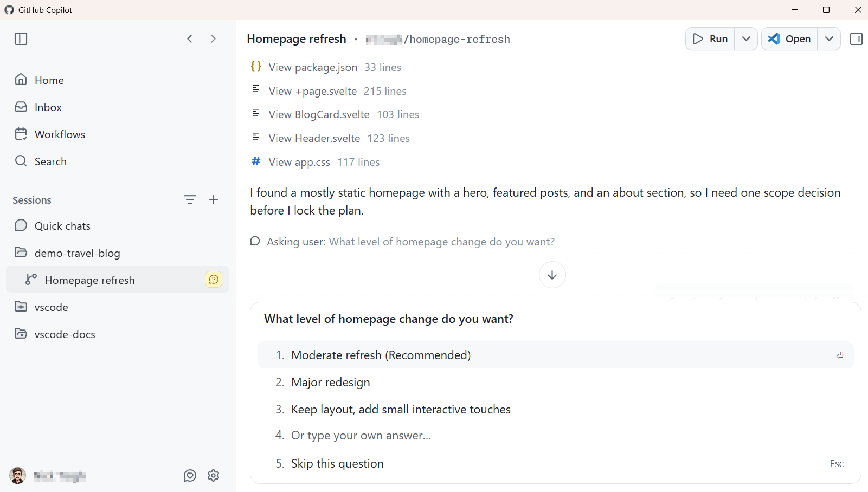The height and width of the screenshot is (492, 868).
Task: Click the scroll-to-bottom arrow button
Action: pyautogui.click(x=552, y=275)
